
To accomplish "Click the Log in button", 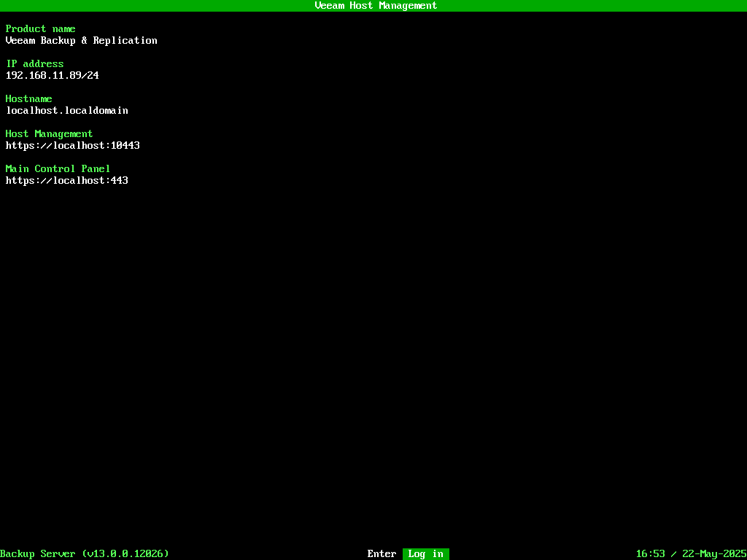I will point(425,554).
